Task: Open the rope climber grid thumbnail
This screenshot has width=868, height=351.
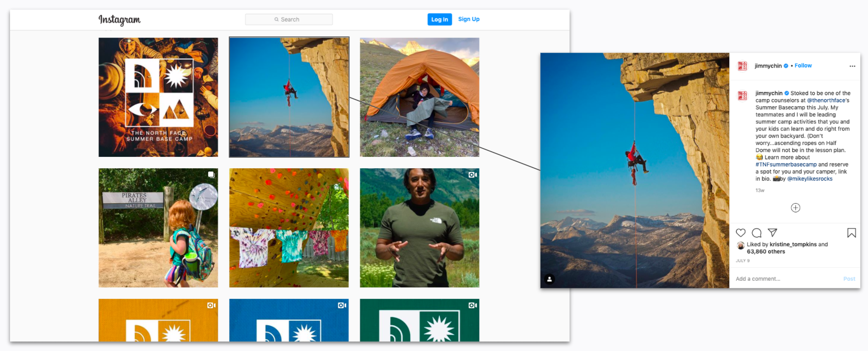Action: click(x=289, y=98)
